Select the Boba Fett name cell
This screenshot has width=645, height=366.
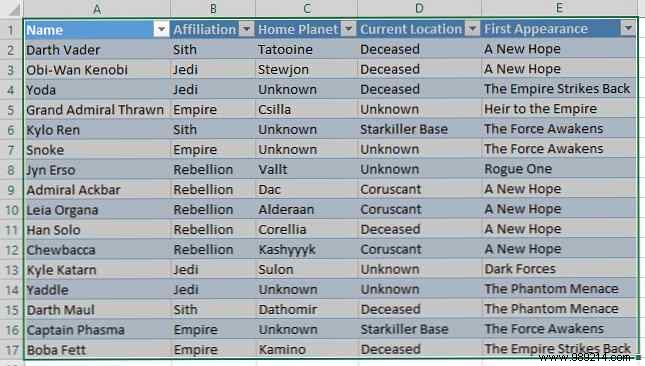[97, 350]
